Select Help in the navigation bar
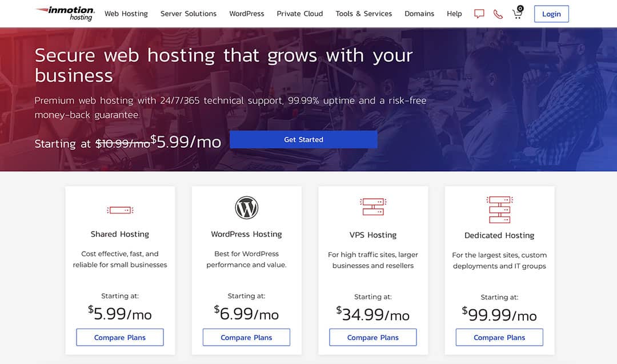This screenshot has height=364, width=617. coord(454,14)
